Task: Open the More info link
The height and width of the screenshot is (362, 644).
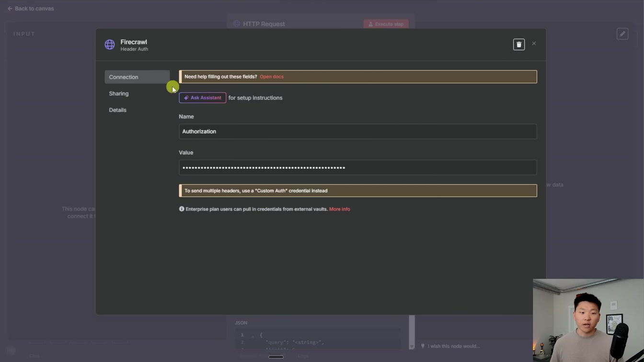Action: coord(340,209)
